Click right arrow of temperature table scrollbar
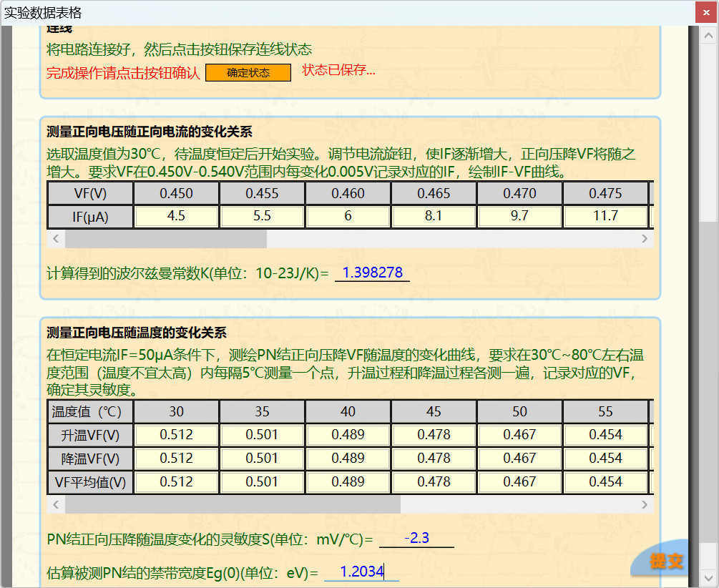The width and height of the screenshot is (719, 588). (x=645, y=505)
